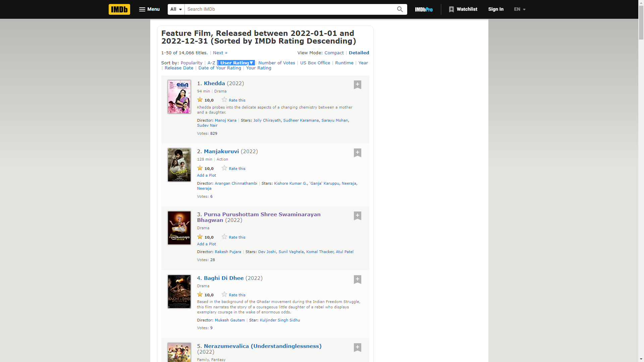Screen dimensions: 644x362
Task: Expand the All search category dropdown
Action: click(176, 9)
